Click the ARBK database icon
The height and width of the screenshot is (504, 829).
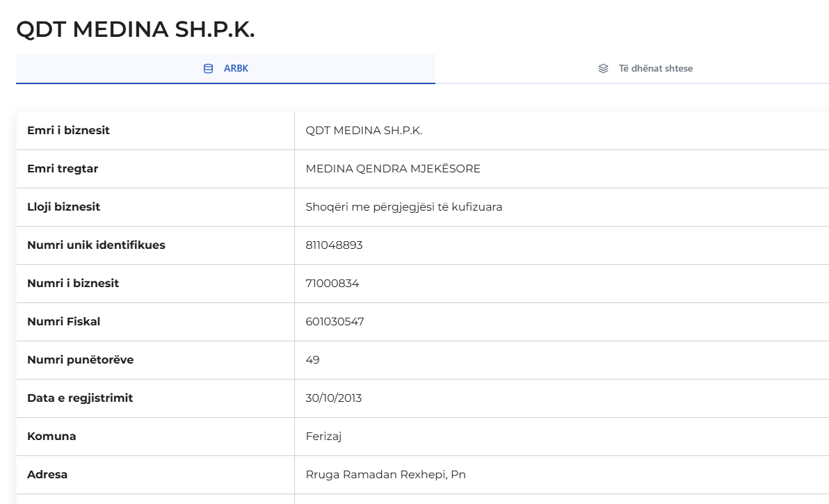[x=209, y=69]
